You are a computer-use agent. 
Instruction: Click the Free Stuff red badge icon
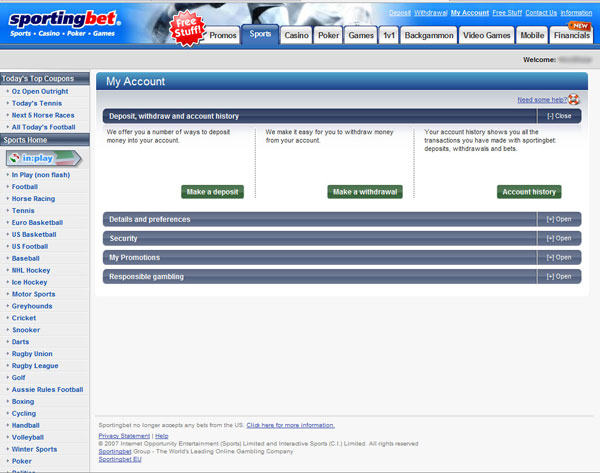(187, 29)
